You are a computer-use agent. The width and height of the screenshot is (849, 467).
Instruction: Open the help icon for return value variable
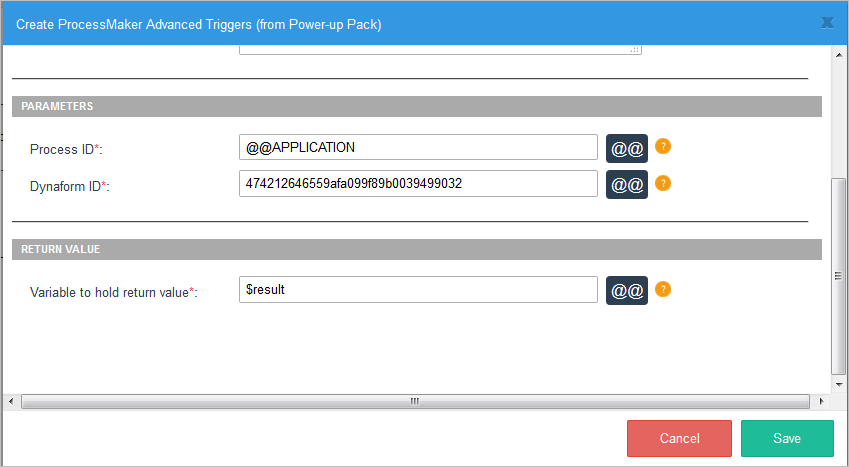point(662,289)
